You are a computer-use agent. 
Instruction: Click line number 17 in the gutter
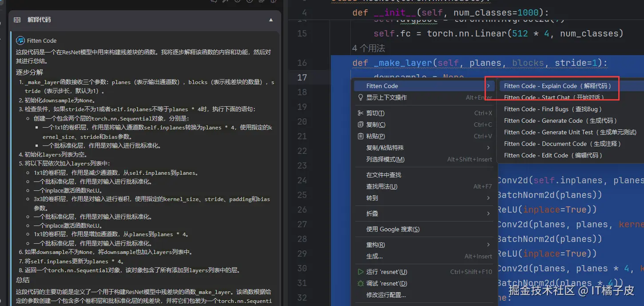(302, 77)
